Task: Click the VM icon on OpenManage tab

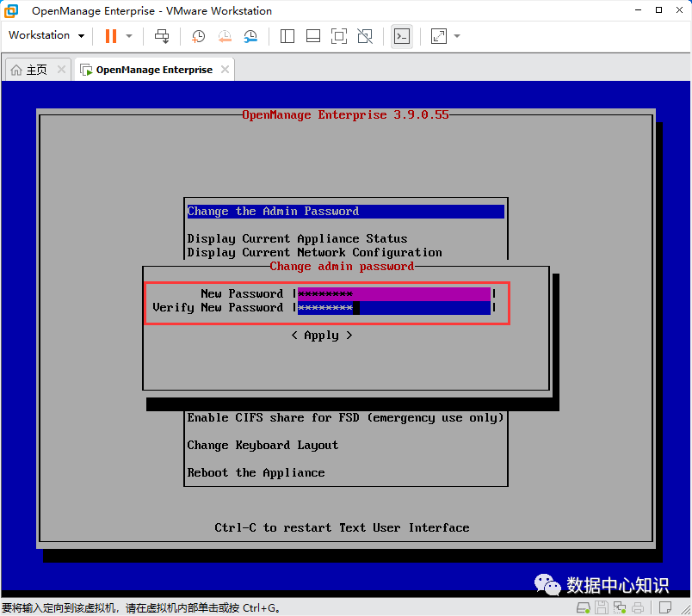Action: pyautogui.click(x=86, y=70)
